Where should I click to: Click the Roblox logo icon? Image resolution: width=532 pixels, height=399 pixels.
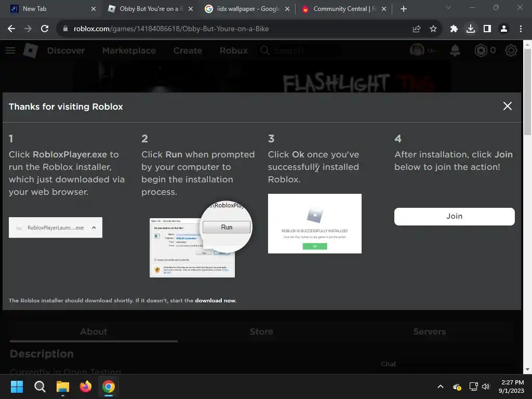click(30, 50)
